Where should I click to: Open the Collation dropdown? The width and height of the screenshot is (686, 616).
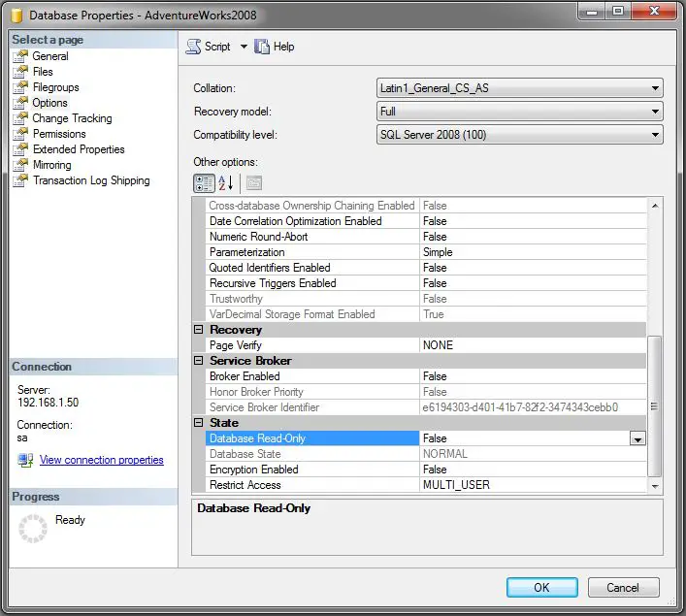pos(520,88)
